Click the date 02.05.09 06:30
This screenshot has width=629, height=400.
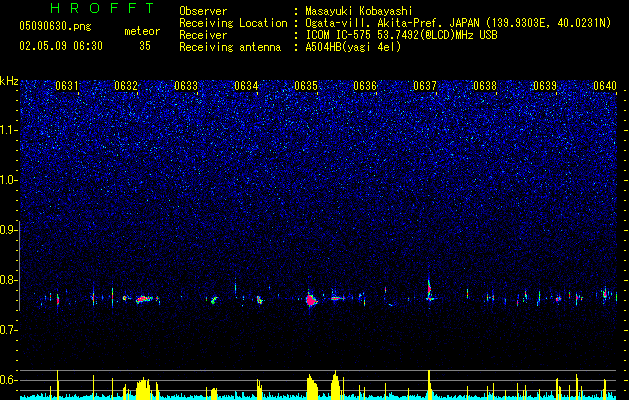(x=61, y=46)
